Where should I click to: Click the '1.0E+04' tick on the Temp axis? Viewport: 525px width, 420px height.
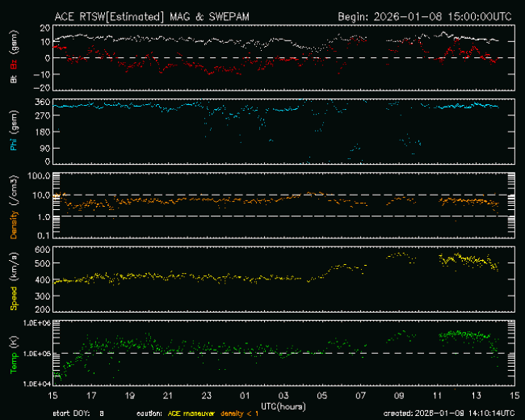pyautogui.click(x=37, y=384)
